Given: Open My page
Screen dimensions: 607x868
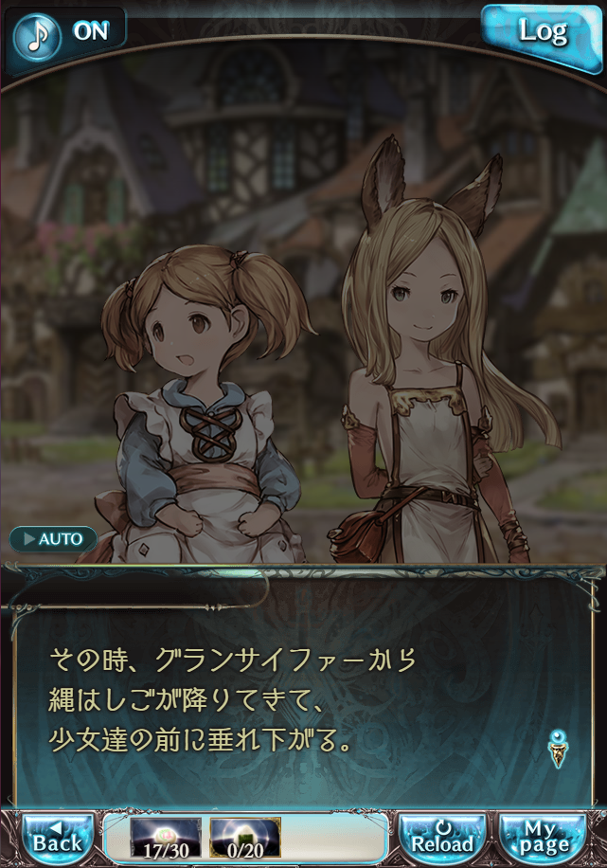Looking at the screenshot, I should click(x=543, y=837).
